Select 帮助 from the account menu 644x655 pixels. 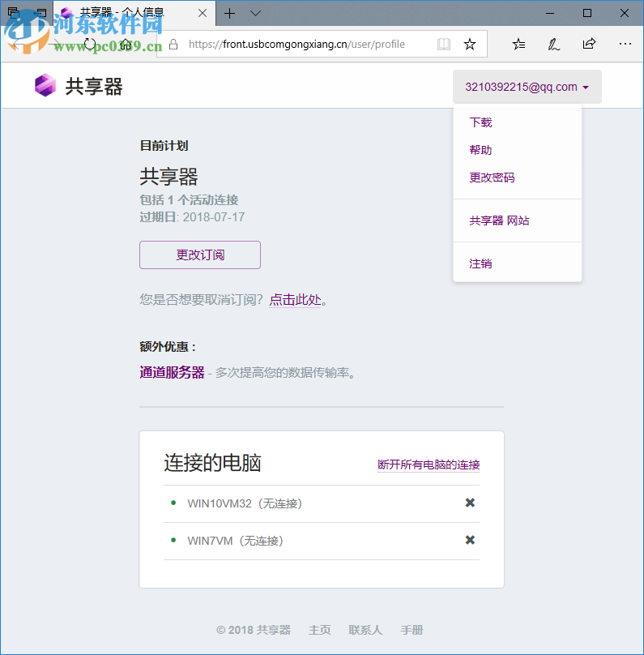[480, 150]
